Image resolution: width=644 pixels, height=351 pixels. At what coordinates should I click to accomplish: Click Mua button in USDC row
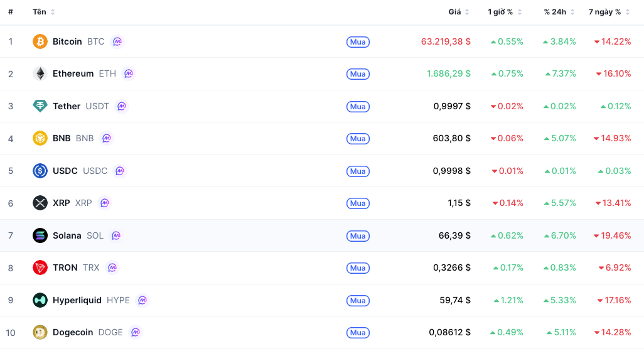(x=358, y=171)
